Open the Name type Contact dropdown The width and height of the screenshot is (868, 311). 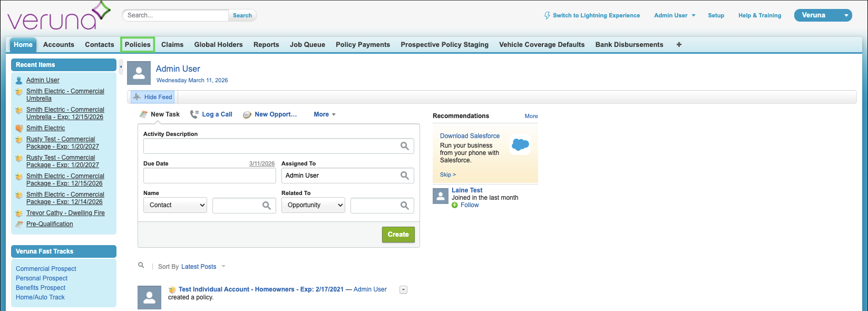pos(175,205)
